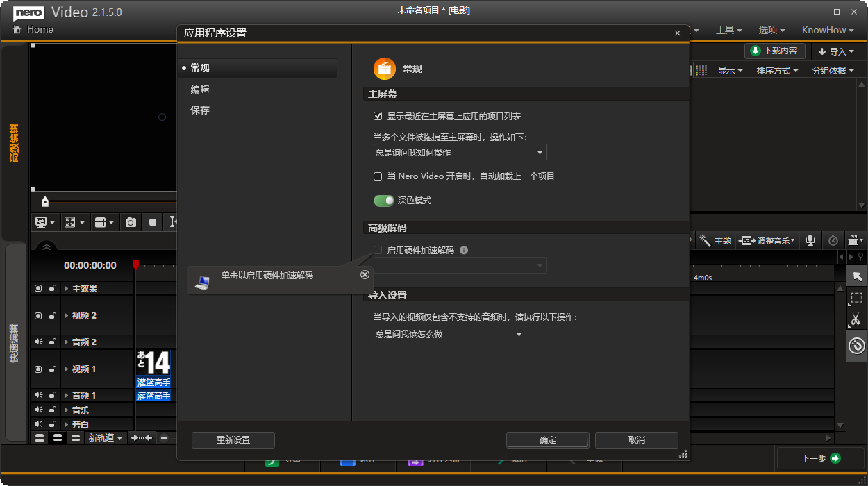This screenshot has height=486, width=868.
Task: Expand the 主效果 track triangle
Action: coord(67,288)
